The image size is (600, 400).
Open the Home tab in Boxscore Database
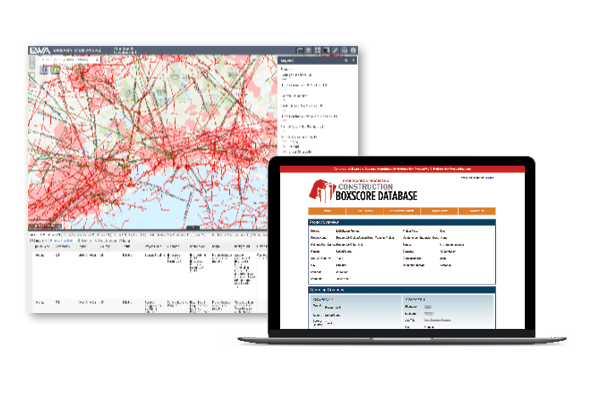click(327, 211)
